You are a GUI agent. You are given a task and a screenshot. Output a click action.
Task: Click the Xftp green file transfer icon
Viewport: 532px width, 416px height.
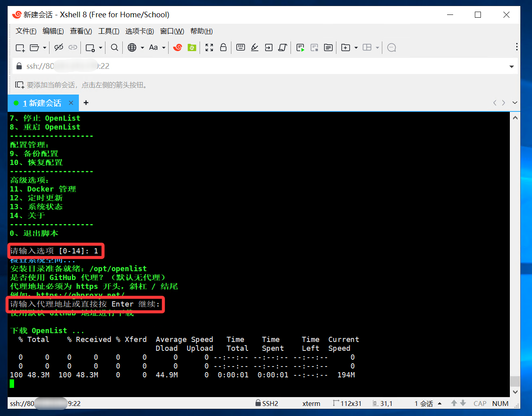pyautogui.click(x=192, y=47)
